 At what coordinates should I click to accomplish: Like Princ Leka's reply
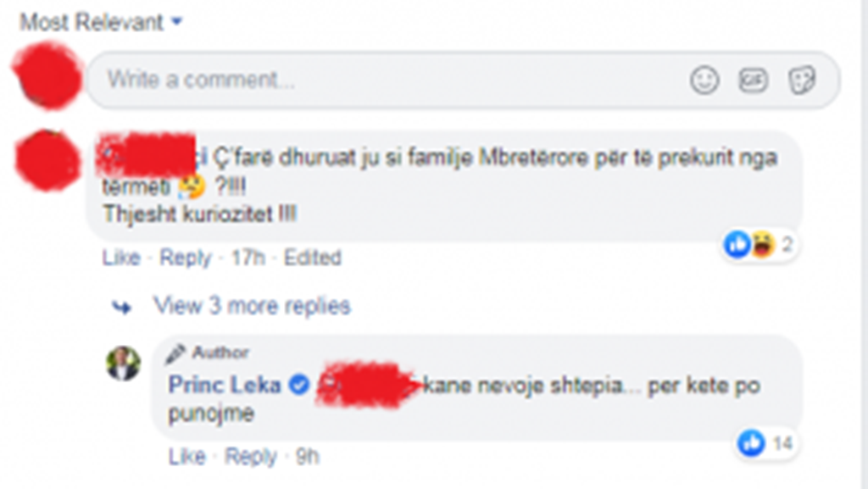tap(186, 458)
